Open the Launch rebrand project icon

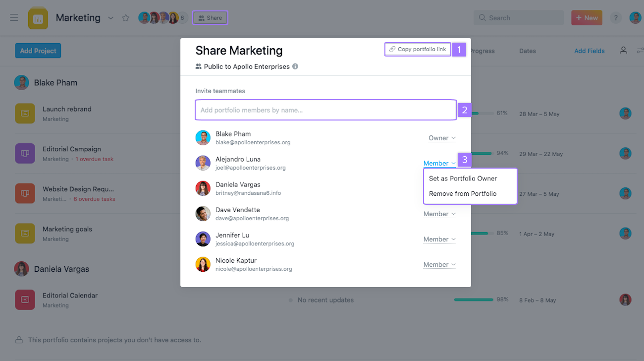point(25,114)
